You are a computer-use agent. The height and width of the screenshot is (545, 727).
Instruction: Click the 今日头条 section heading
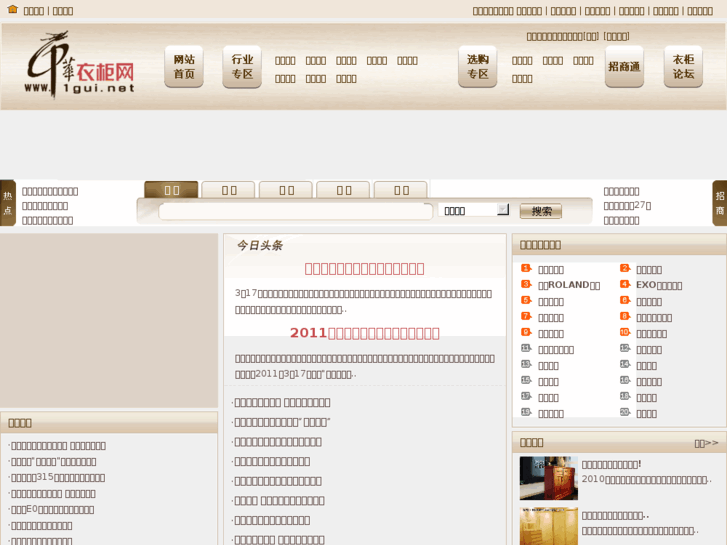[260, 245]
